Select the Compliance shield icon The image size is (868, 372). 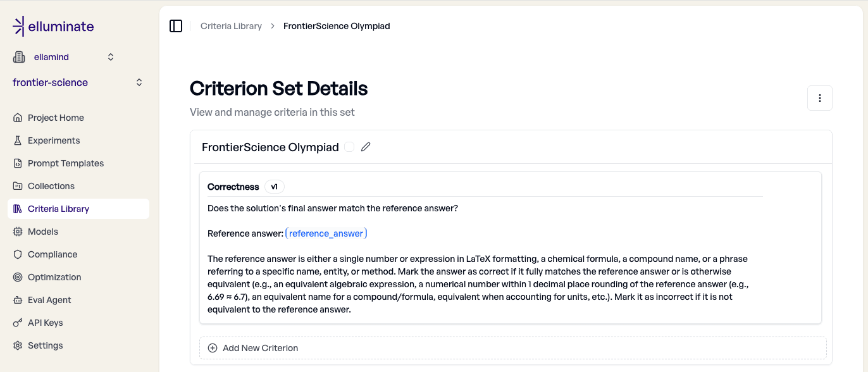click(18, 254)
